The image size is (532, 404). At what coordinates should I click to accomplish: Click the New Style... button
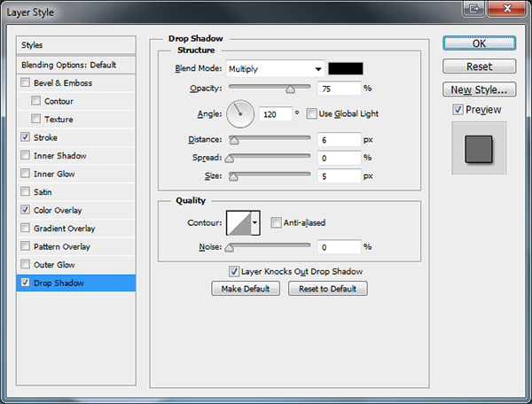tap(479, 89)
